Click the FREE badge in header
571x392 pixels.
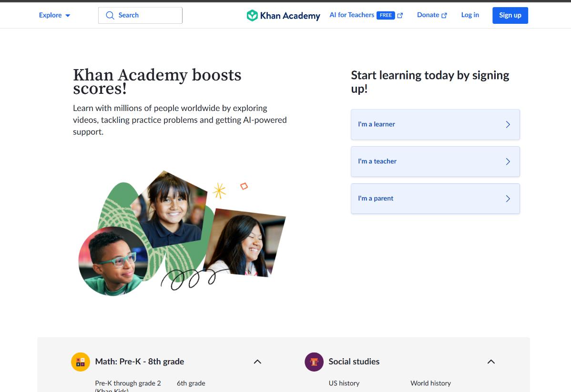386,15
